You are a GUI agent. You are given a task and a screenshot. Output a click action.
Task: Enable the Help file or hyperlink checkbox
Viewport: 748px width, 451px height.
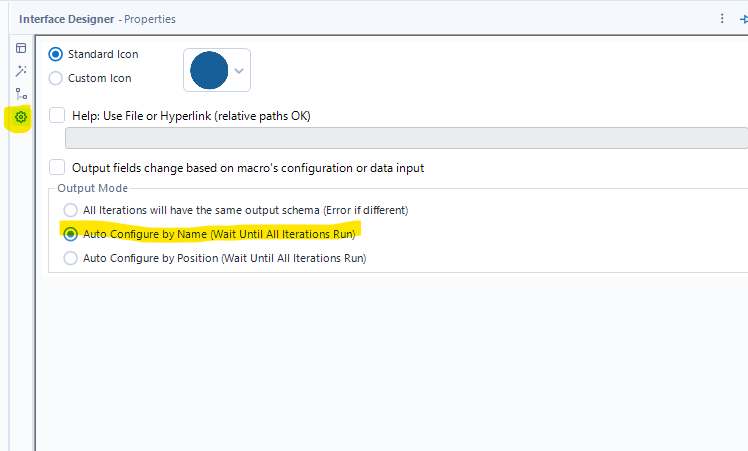tap(57, 116)
